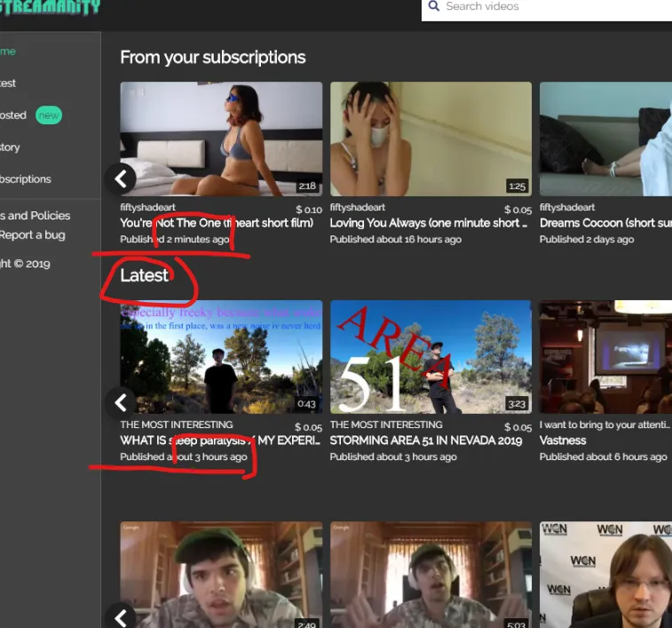Open the sleep paralysis video thumbnail

[x=221, y=357]
